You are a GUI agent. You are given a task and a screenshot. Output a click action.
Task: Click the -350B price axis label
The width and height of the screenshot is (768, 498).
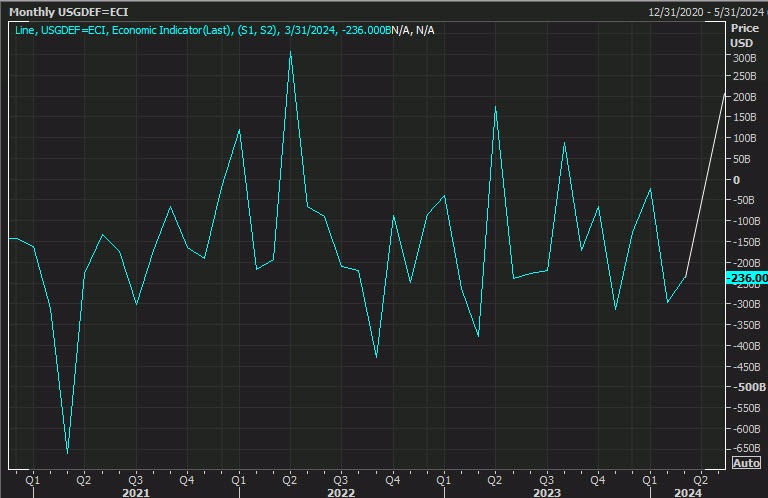click(745, 325)
